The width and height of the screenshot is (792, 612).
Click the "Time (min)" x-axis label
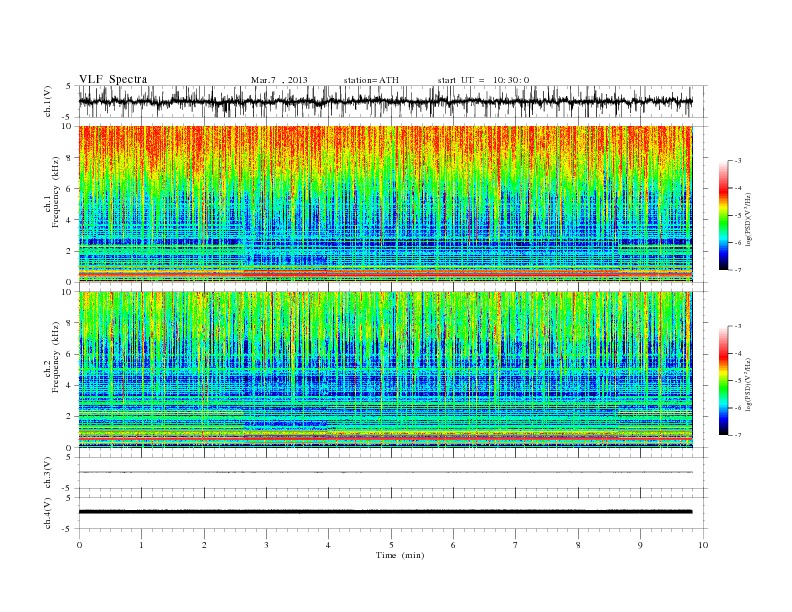pyautogui.click(x=400, y=555)
